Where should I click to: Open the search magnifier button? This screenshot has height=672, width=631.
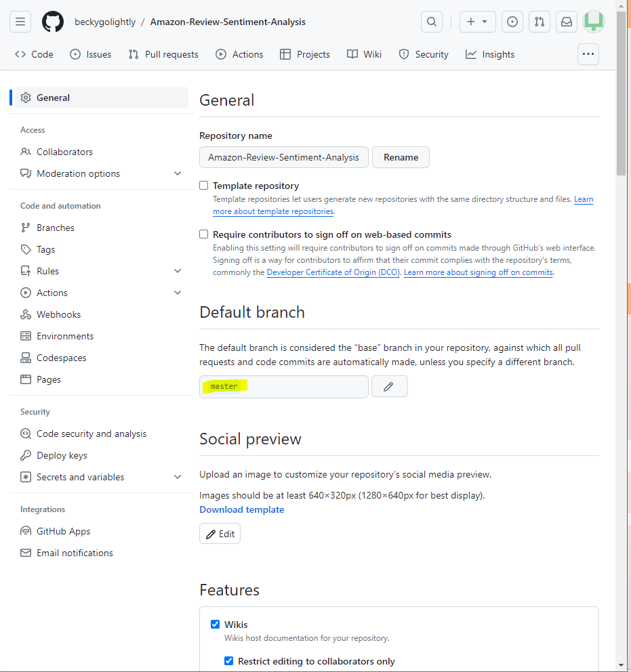tap(432, 22)
